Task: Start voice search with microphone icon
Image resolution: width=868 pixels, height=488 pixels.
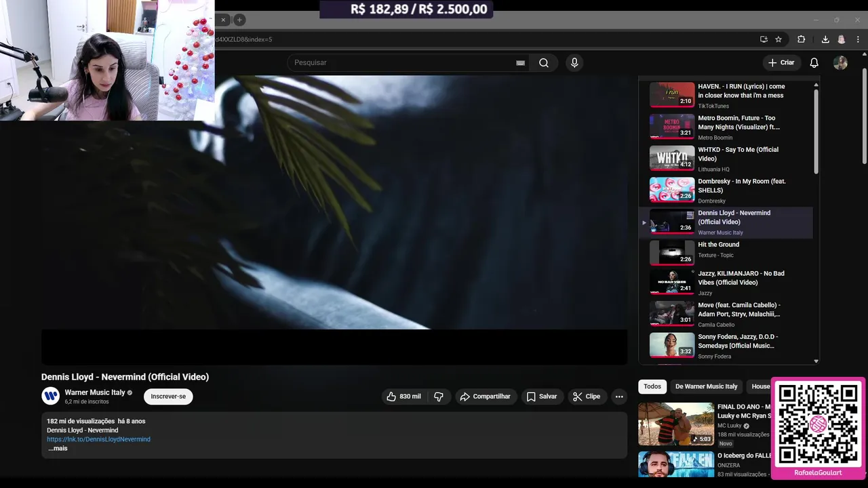Action: tap(574, 62)
